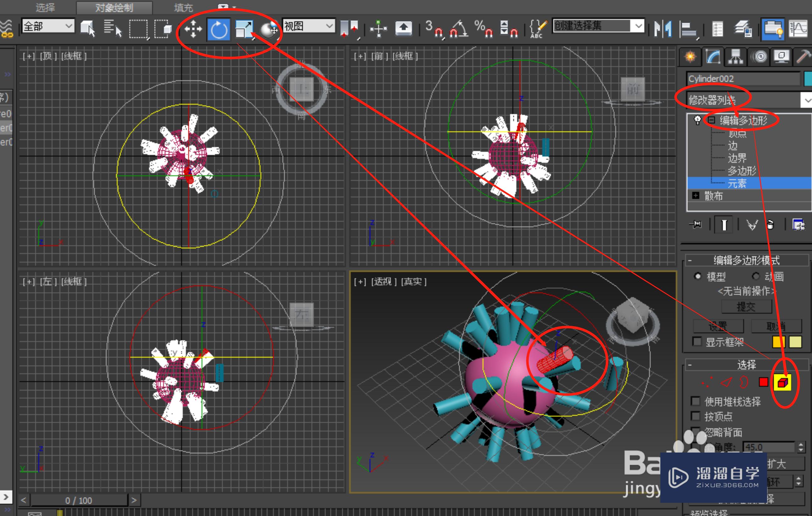Toggle 编辑多边形 modifier lightbulb visibility

[x=697, y=120]
